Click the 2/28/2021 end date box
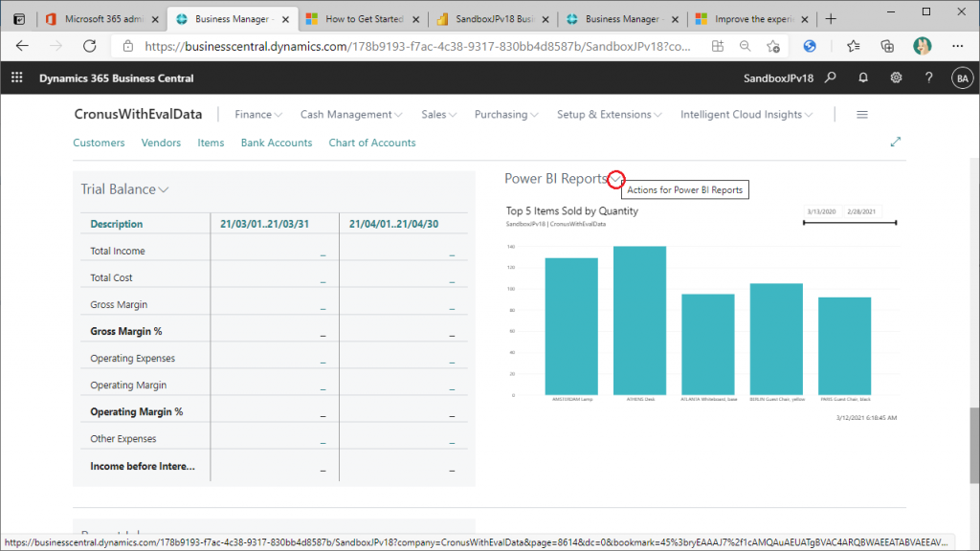This screenshot has width=980, height=551. 861,211
